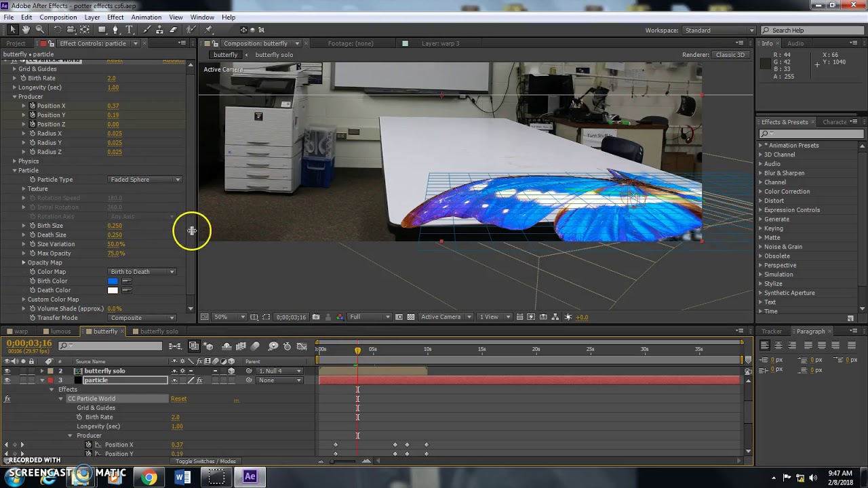Open the 50% magnification dropdown
Image resolution: width=868 pixels, height=488 pixels.
click(230, 317)
